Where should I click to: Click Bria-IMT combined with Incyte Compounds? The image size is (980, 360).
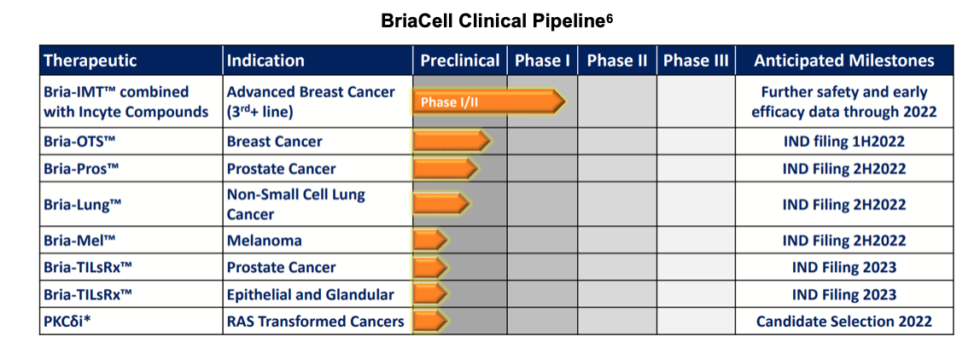coord(126,102)
